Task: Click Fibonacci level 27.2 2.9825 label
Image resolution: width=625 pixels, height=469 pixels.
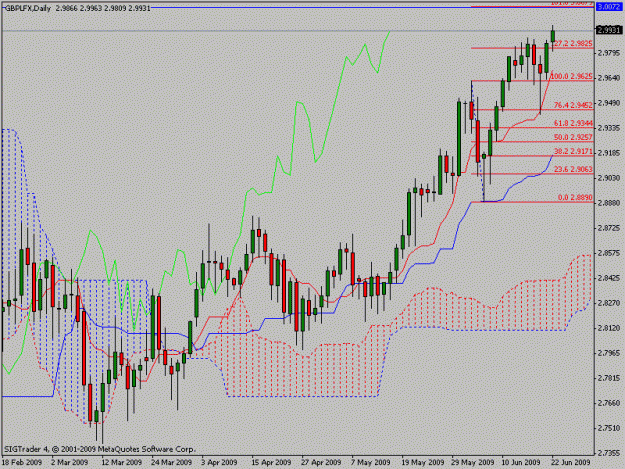Action: tap(574, 43)
